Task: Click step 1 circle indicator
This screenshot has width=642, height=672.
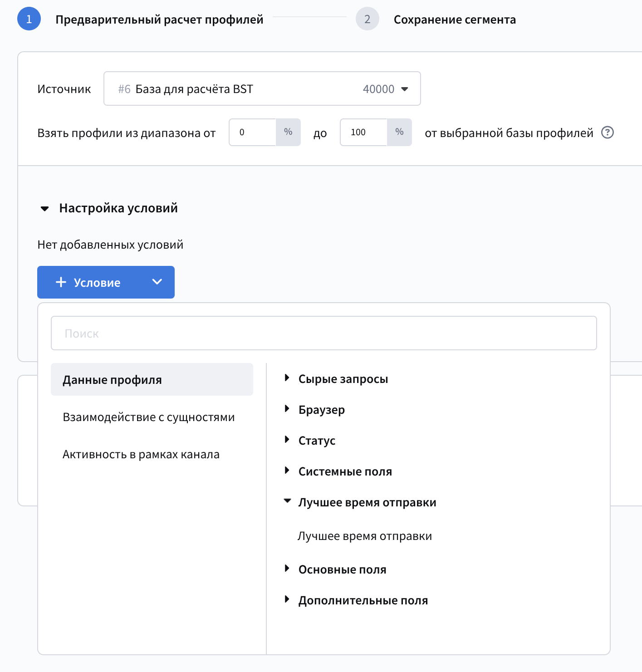Action: (29, 19)
